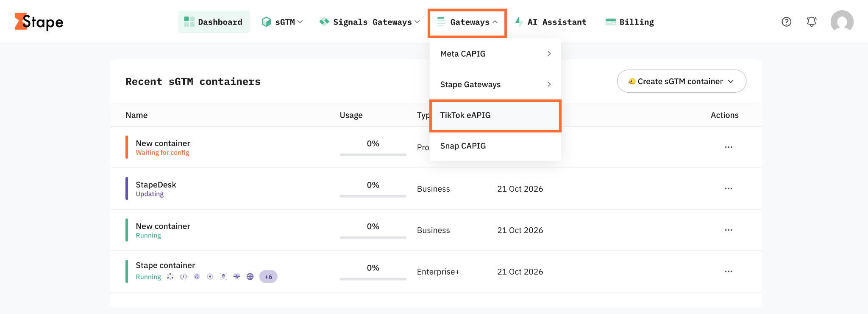Image resolution: width=868 pixels, height=314 pixels.
Task: Open the Running New container
Action: coord(163,226)
